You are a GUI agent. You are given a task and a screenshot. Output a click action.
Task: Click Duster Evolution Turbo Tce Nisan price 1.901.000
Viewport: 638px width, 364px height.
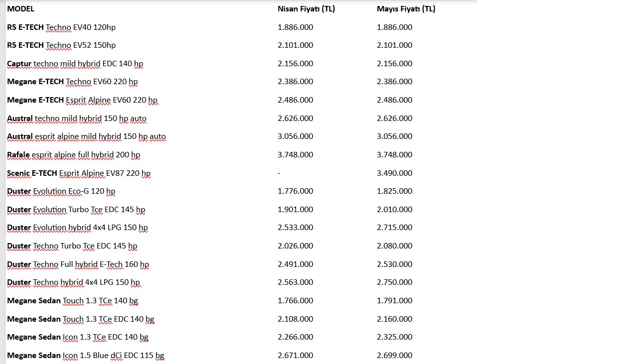pyautogui.click(x=295, y=210)
